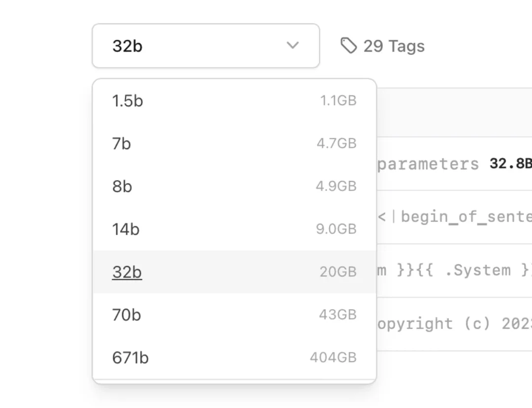Viewport: 532px width, 408px height.
Task: Collapse the 32b model size combo box
Action: click(x=205, y=46)
